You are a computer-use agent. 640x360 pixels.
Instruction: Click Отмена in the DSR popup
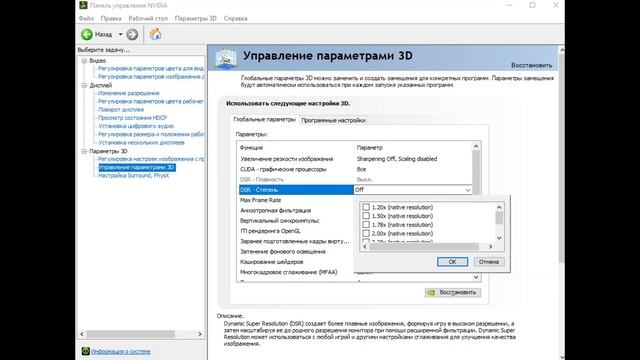click(x=489, y=262)
